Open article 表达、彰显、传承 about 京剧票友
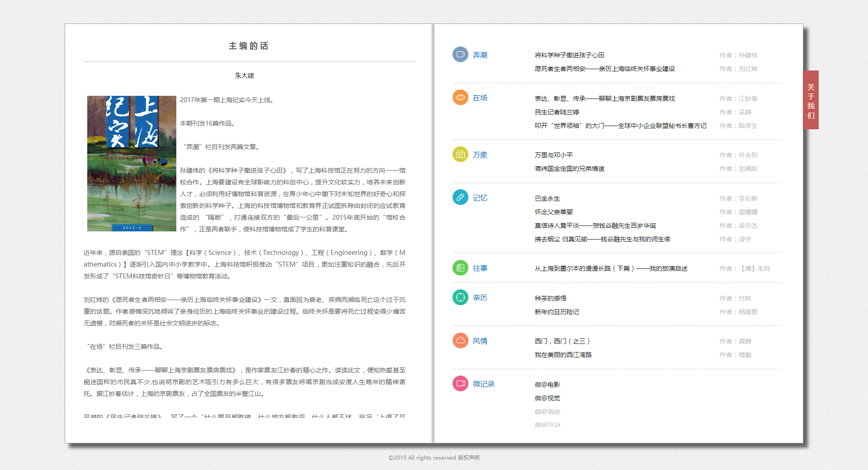This screenshot has width=868, height=470. pos(605,99)
